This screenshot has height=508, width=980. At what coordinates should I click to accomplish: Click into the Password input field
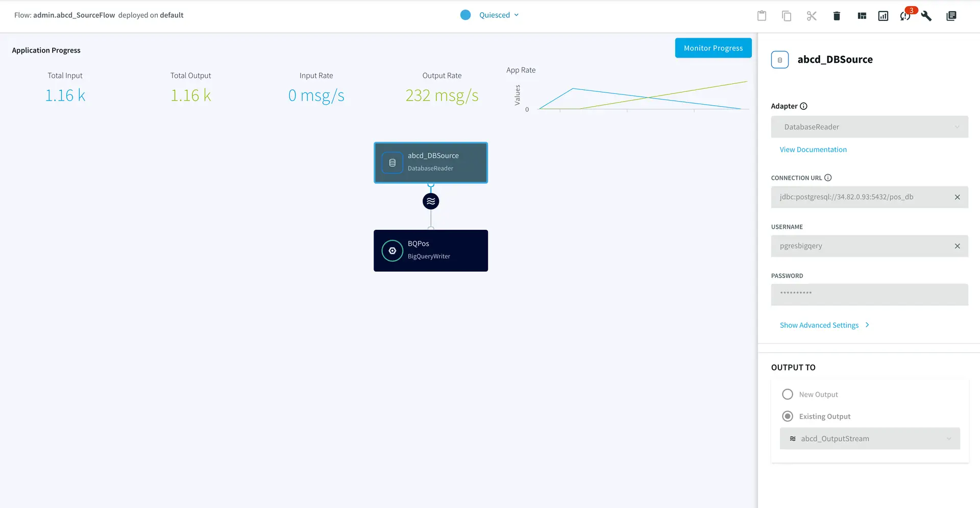[869, 295]
